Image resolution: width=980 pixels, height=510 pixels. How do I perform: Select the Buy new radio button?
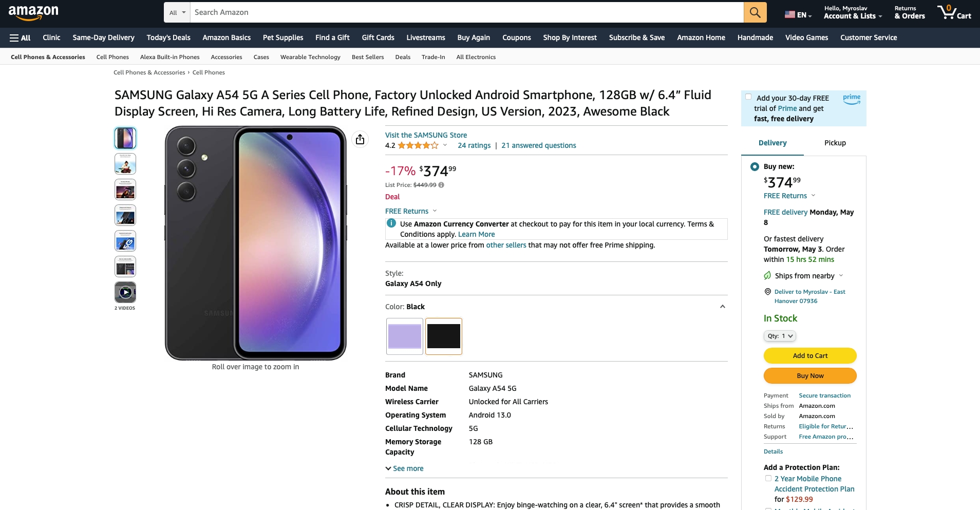pos(755,166)
